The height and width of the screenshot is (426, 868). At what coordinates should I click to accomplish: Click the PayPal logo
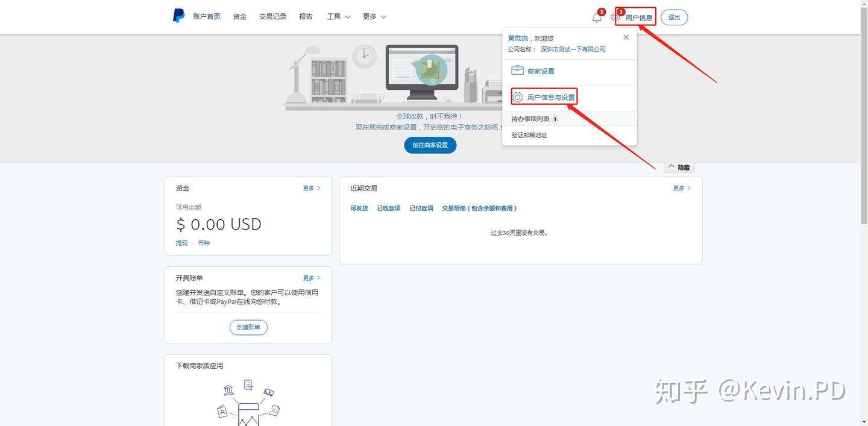(178, 16)
